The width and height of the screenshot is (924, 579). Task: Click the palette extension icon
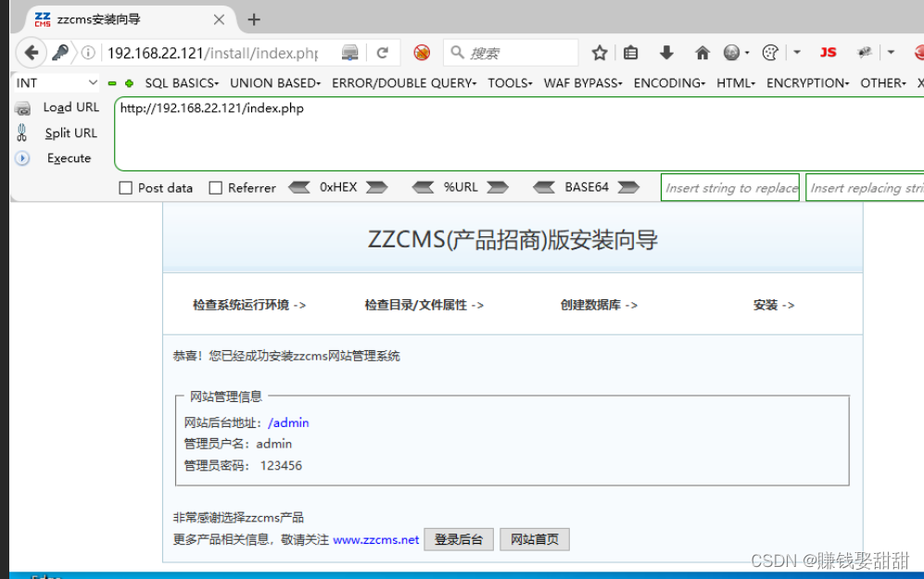pos(770,53)
